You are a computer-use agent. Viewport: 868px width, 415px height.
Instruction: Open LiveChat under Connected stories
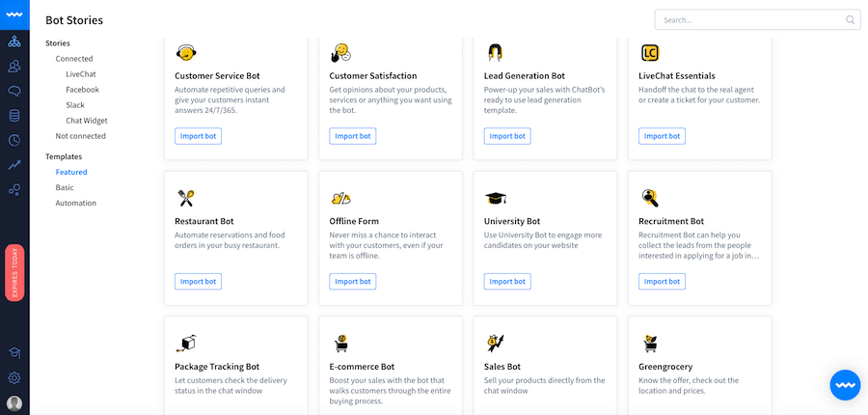[81, 74]
